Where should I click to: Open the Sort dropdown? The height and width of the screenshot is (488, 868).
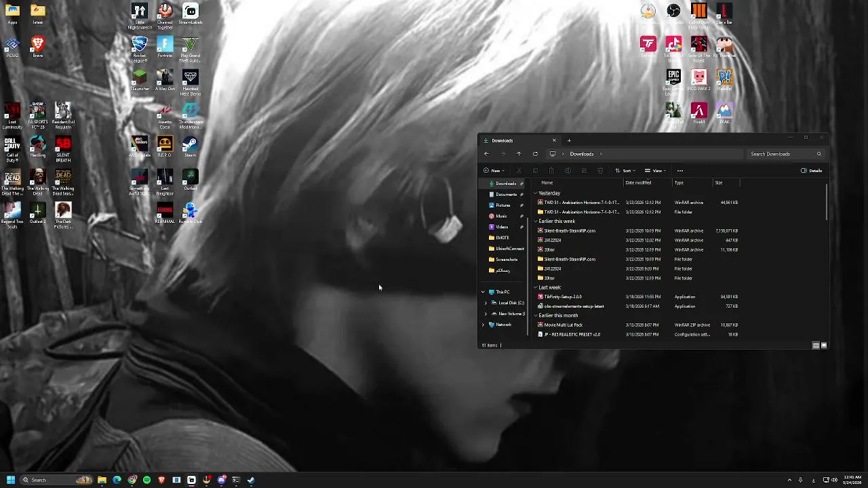point(625,171)
